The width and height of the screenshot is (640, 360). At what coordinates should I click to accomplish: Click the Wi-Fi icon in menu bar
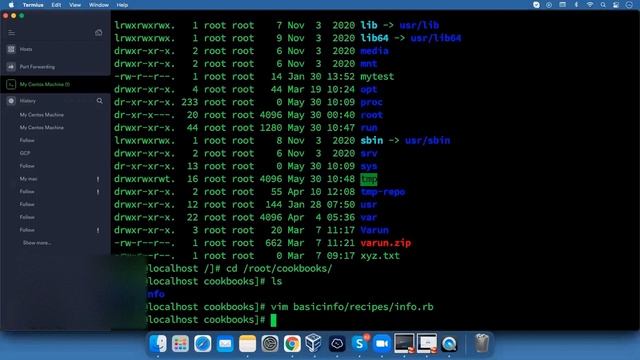(590, 5)
